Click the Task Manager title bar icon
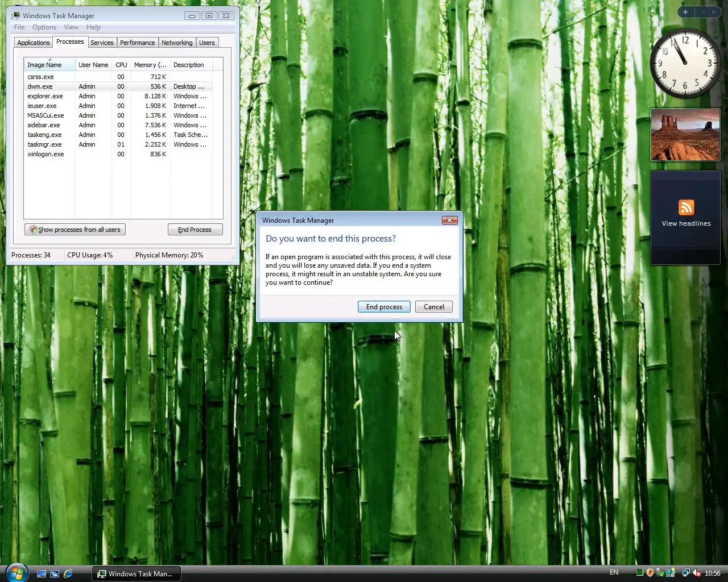728x582 pixels. 16,15
